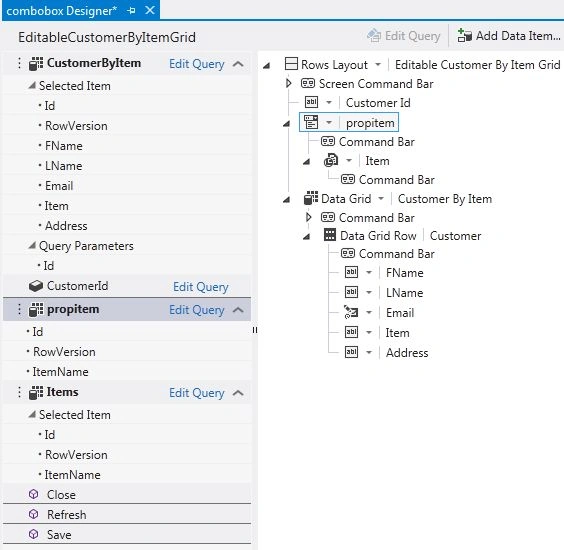564x550 pixels.
Task: Click the Items query collection icon
Action: pos(36,392)
